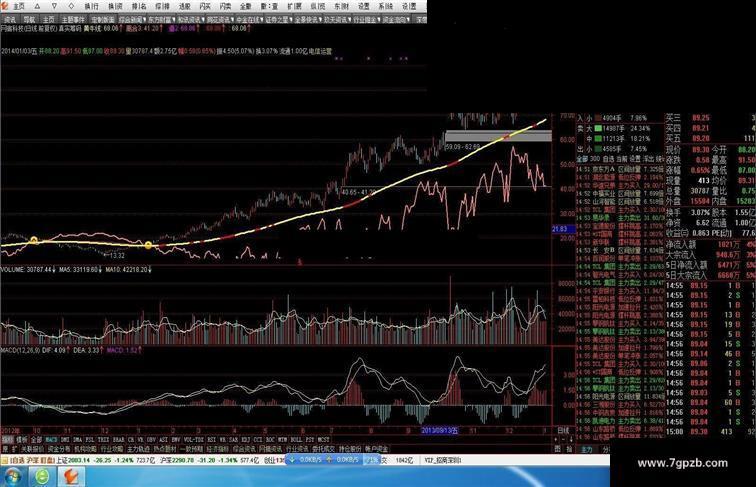Click the upload speed arrow in the network widget

pyautogui.click(x=329, y=460)
